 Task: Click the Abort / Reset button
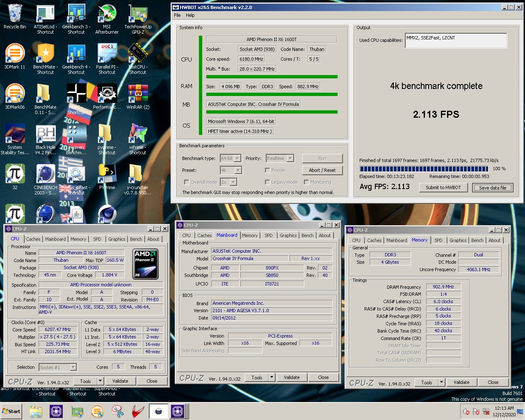coord(322,170)
